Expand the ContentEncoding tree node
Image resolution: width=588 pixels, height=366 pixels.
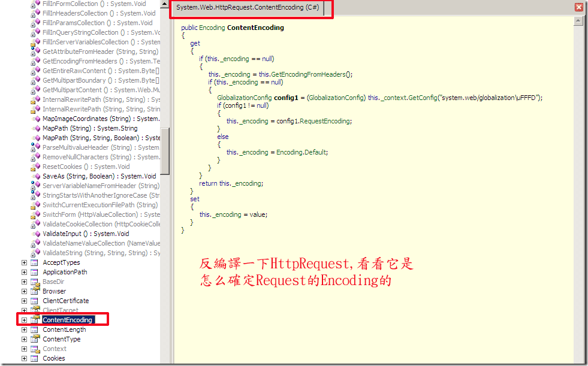(x=24, y=320)
